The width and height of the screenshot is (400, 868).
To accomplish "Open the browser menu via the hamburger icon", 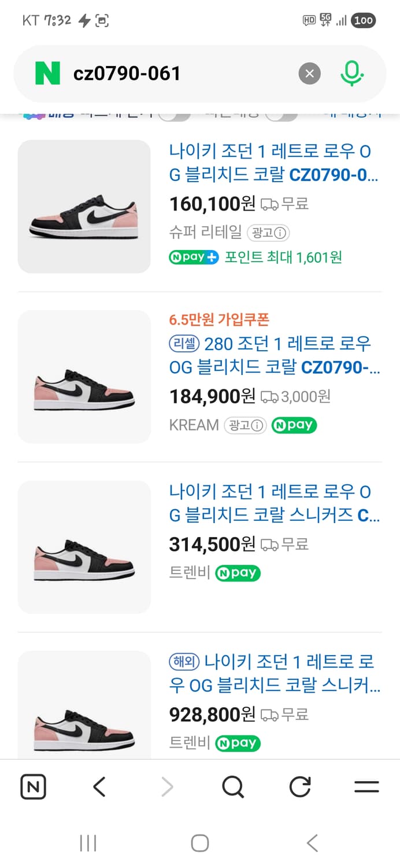I will tap(366, 786).
